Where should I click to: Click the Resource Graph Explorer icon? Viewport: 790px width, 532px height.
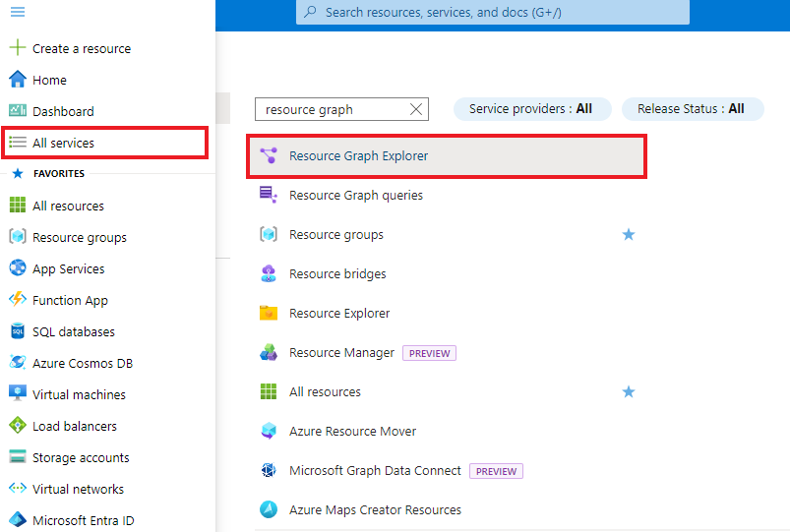click(268, 155)
